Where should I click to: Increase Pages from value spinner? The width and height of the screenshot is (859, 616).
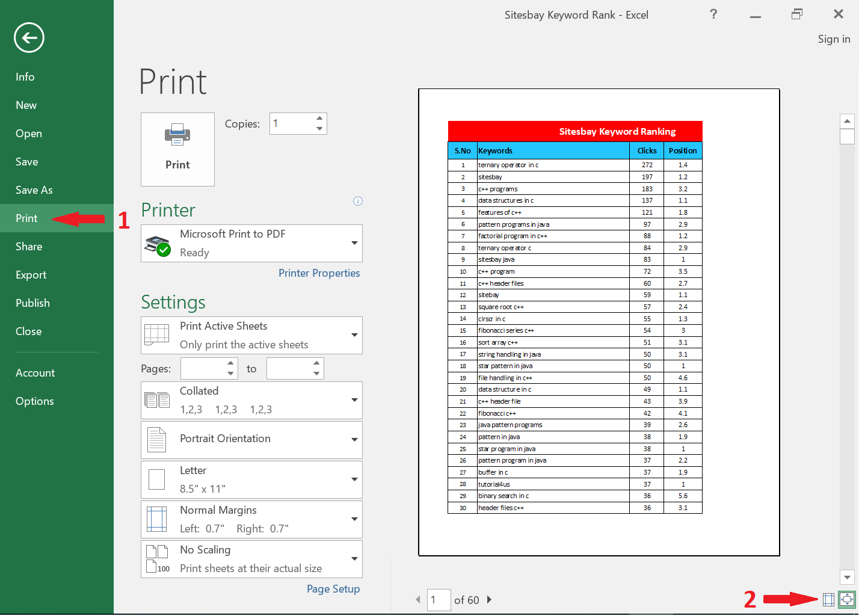(x=230, y=363)
